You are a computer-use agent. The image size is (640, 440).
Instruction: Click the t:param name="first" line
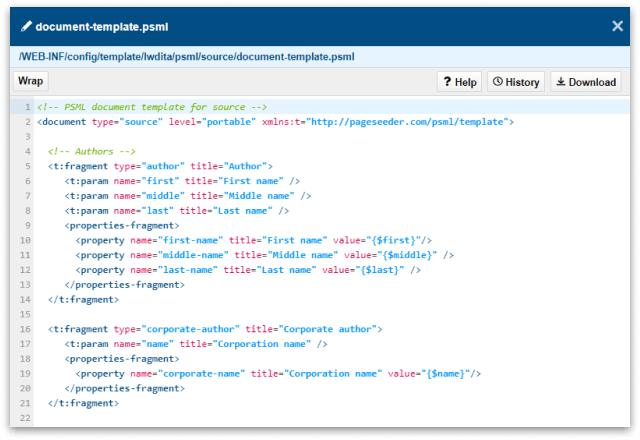(x=182, y=181)
